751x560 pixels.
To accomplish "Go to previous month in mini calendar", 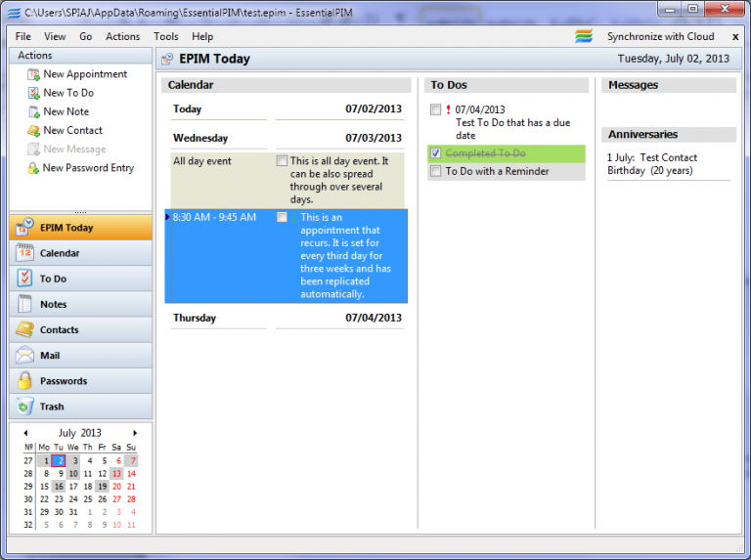I will [25, 433].
